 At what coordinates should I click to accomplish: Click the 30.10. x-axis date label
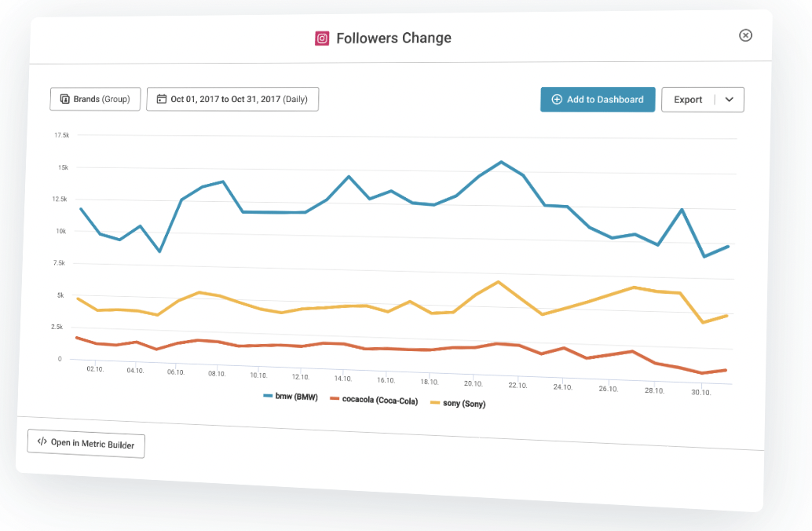pyautogui.click(x=701, y=392)
